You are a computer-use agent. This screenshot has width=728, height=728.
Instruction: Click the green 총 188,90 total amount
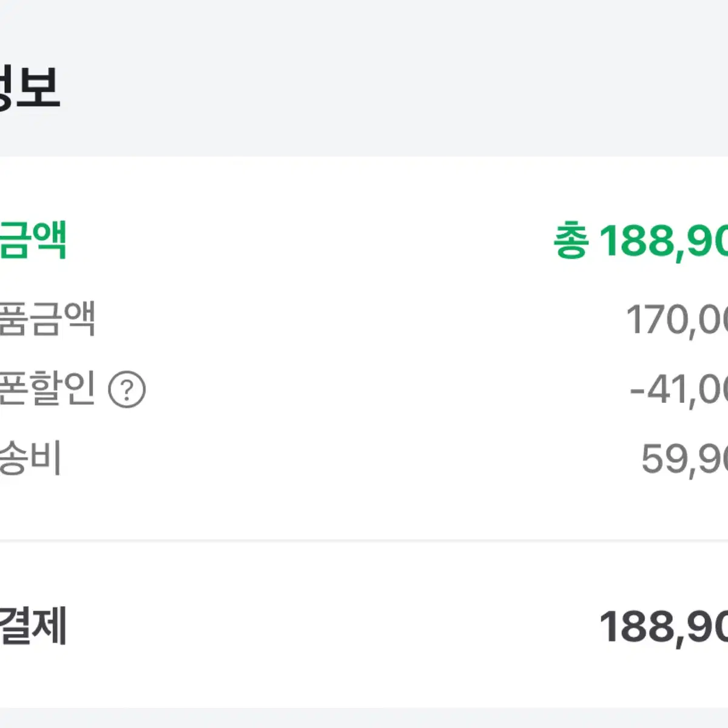(x=641, y=241)
